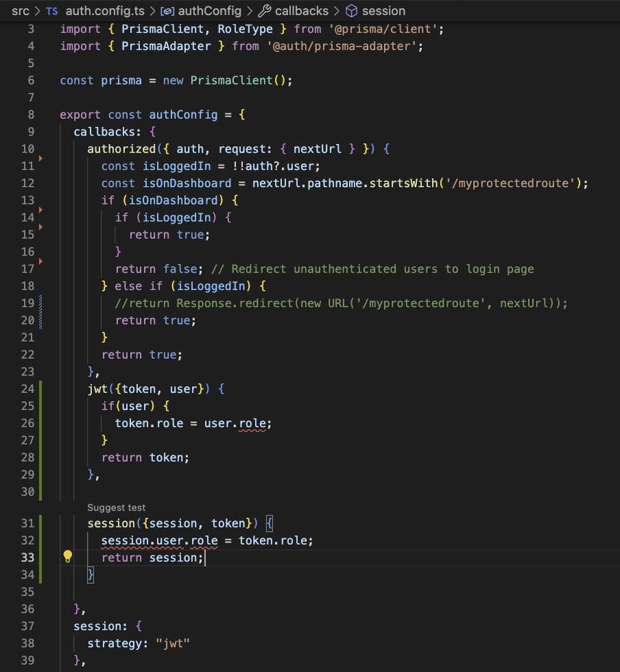620x672 pixels.
Task: Click the commented-out Response.redirect line
Action: pyautogui.click(x=342, y=303)
